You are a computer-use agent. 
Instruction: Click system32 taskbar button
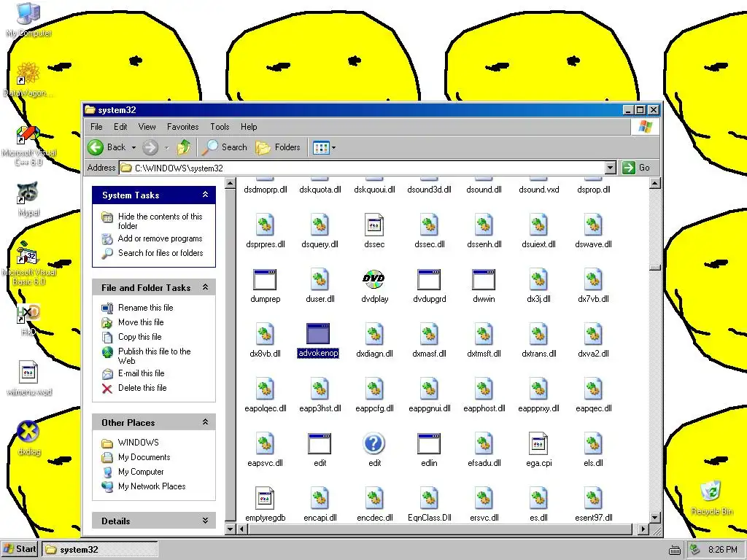coord(99,550)
